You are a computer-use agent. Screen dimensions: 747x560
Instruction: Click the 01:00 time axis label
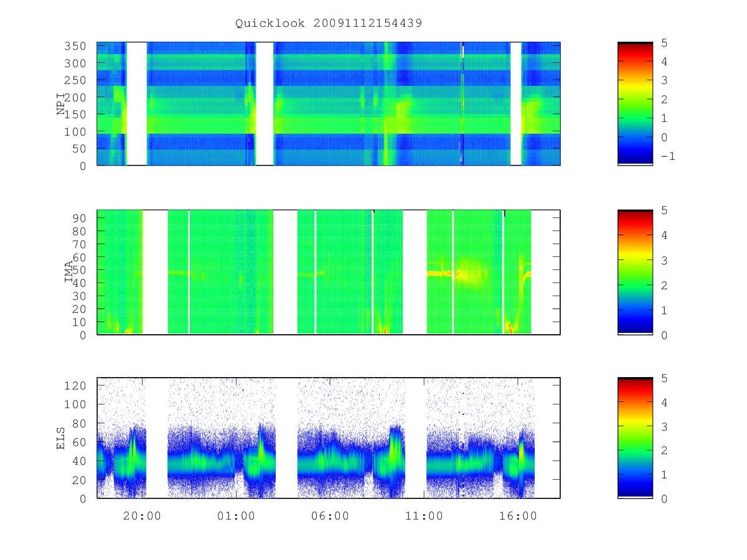click(x=237, y=516)
